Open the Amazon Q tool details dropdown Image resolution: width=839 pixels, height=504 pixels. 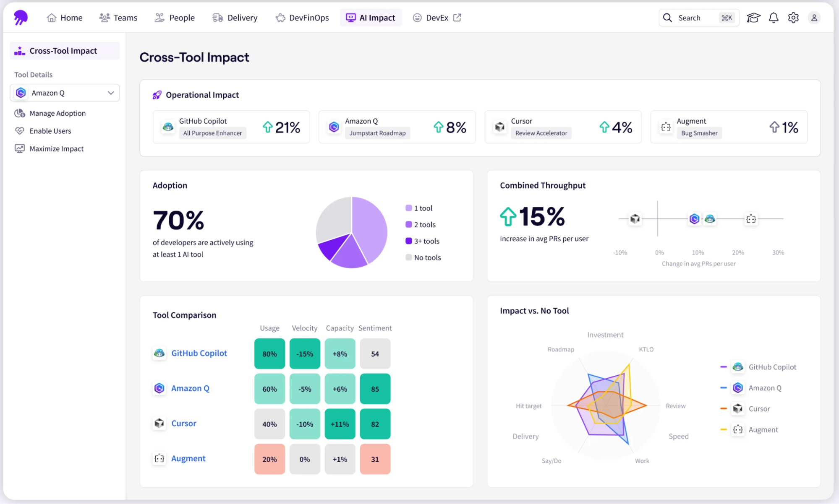pyautogui.click(x=65, y=93)
